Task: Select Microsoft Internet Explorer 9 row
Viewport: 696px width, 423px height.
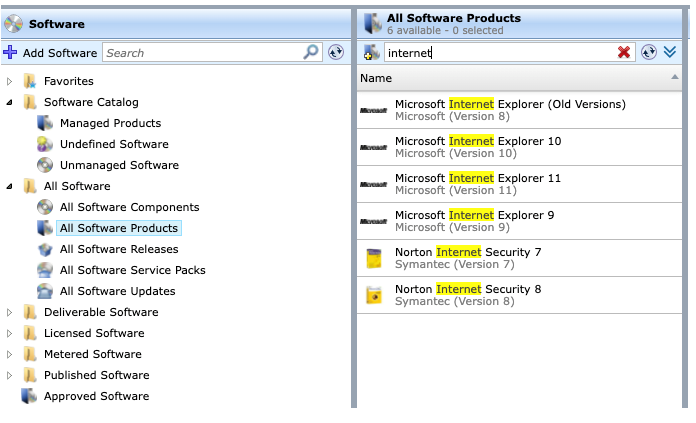Action: click(519, 221)
